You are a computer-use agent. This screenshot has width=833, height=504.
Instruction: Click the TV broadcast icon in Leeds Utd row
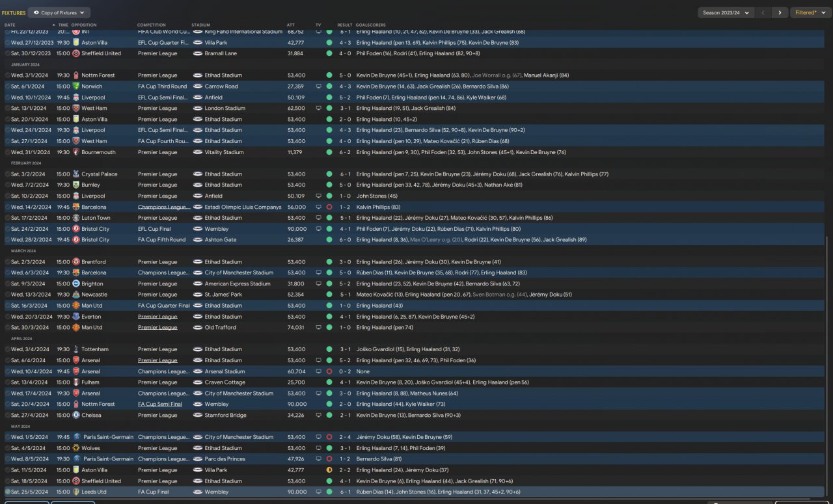click(x=318, y=492)
